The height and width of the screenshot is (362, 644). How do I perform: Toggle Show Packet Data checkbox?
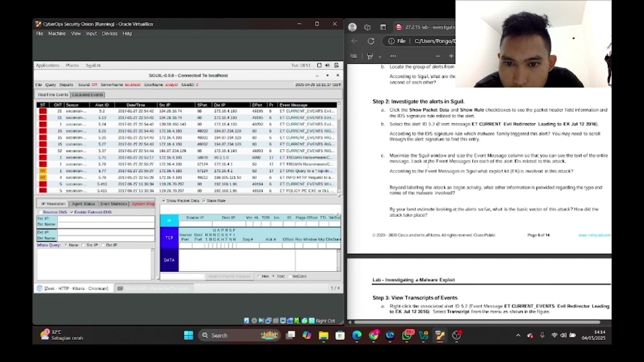[x=164, y=201]
